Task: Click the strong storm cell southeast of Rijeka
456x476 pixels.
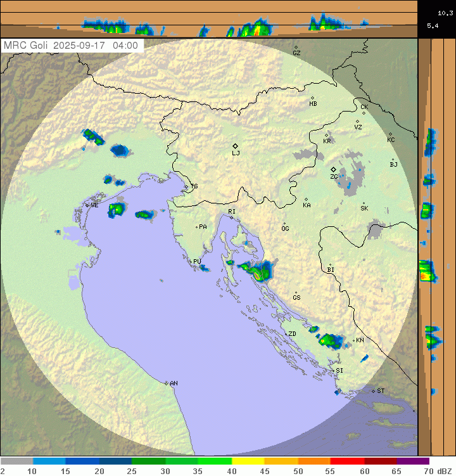Action: 257,271
